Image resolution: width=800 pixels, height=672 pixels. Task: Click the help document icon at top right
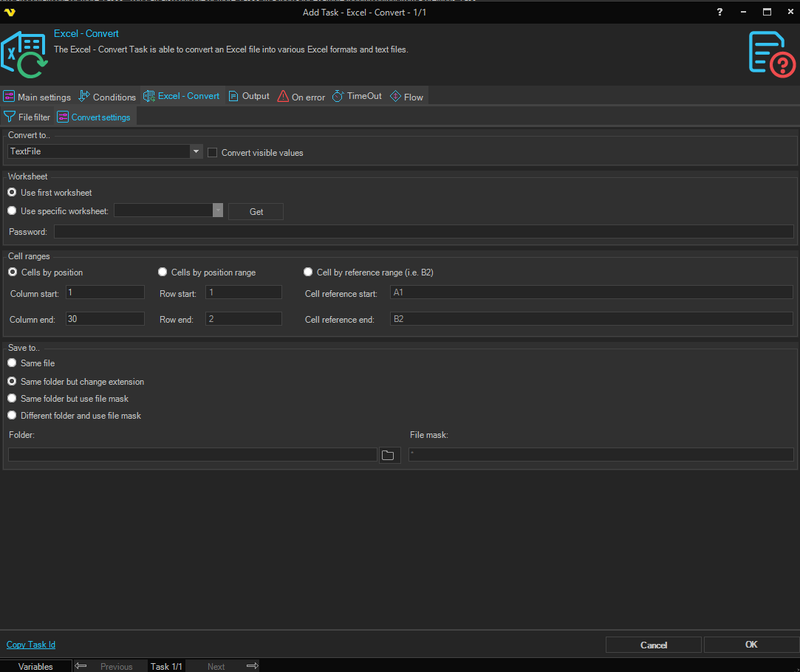click(771, 54)
